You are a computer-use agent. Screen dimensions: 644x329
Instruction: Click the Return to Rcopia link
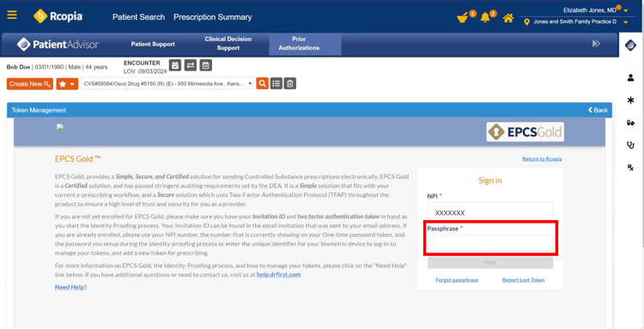pyautogui.click(x=542, y=159)
